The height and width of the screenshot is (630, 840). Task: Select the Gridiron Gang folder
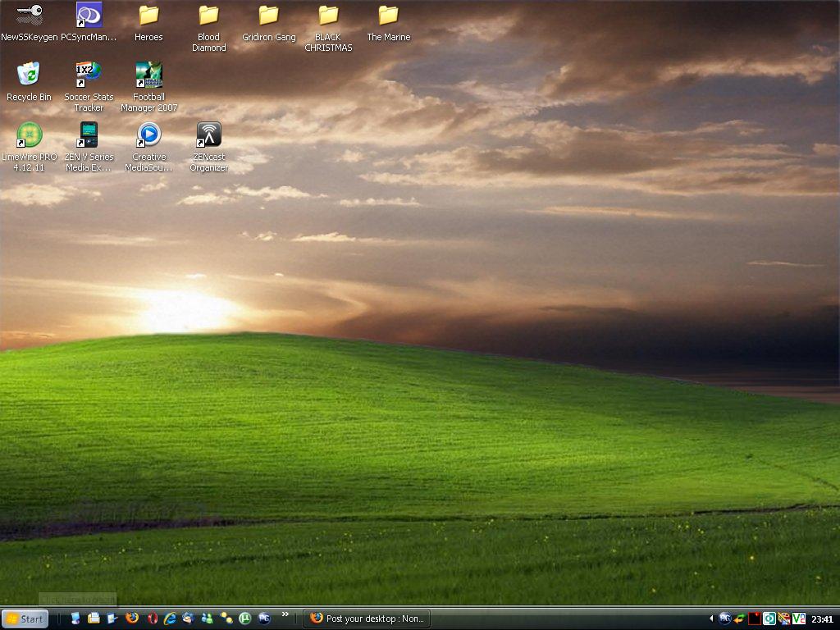pyautogui.click(x=269, y=22)
